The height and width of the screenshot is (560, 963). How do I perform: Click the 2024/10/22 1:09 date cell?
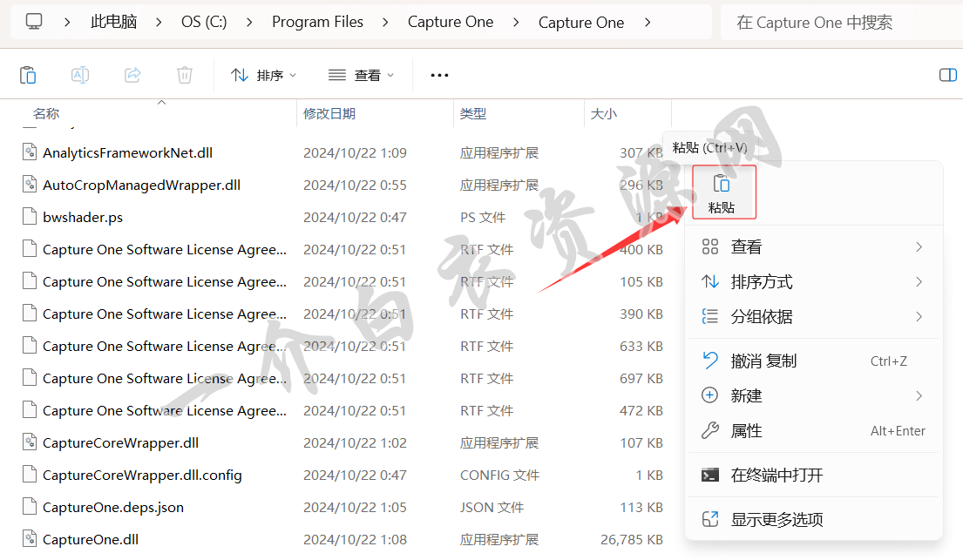(355, 153)
